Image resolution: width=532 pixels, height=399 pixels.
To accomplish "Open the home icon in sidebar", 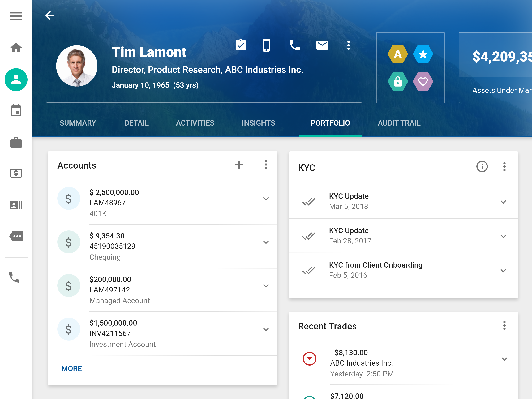I will (16, 47).
